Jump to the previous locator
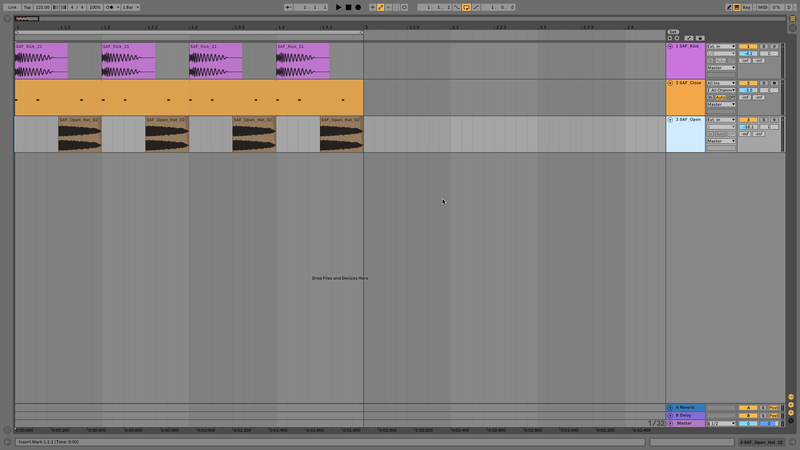800x450 pixels. tap(670, 38)
